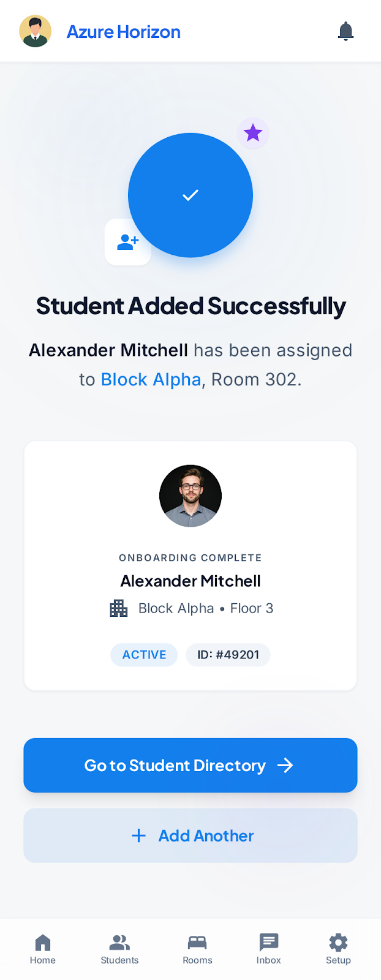Tap the ACTIVE status badge

pyautogui.click(x=144, y=655)
